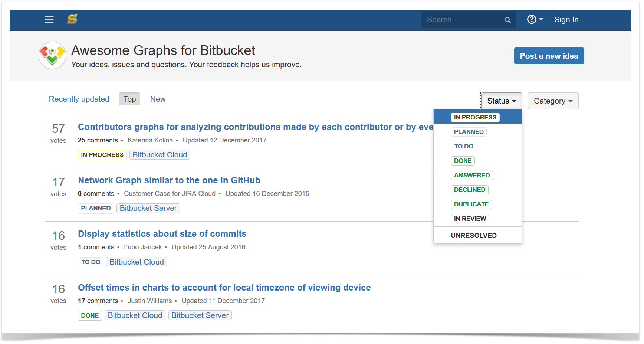Choose UNRESOLVED in the status menu
The image size is (644, 344).
tap(477, 235)
